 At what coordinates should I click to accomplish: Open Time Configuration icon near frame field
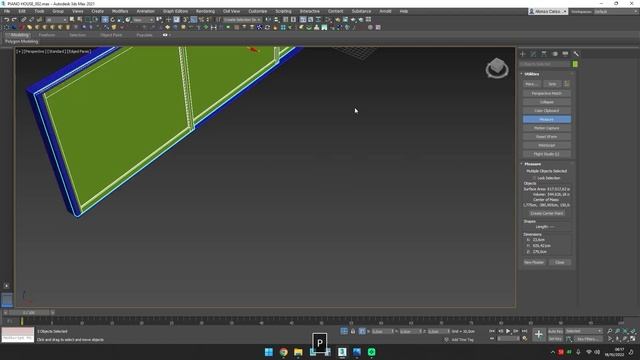525,338
